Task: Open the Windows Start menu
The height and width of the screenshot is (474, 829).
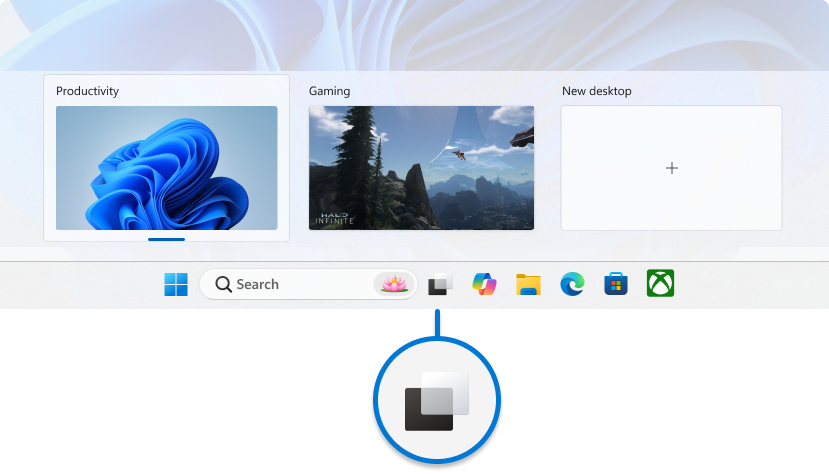Action: click(176, 285)
